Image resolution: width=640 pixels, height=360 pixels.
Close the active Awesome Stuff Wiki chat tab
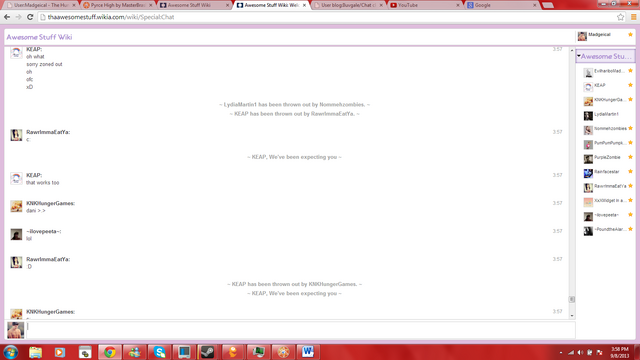coord(304,5)
